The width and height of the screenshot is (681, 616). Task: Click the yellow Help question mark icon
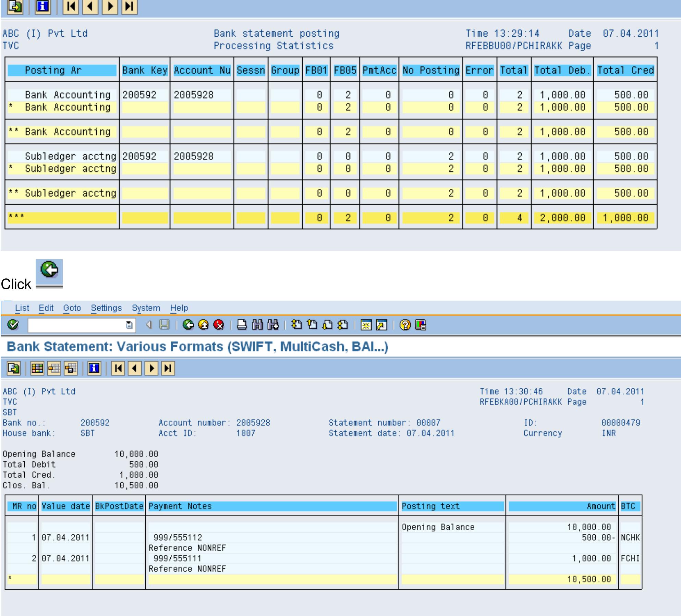(405, 325)
